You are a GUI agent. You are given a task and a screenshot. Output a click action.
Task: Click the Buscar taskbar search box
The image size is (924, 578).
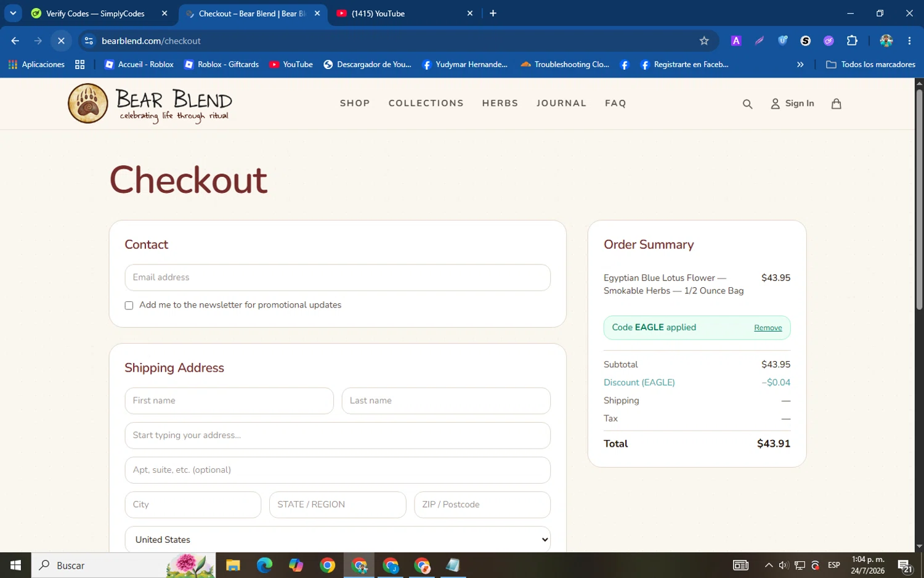(123, 565)
